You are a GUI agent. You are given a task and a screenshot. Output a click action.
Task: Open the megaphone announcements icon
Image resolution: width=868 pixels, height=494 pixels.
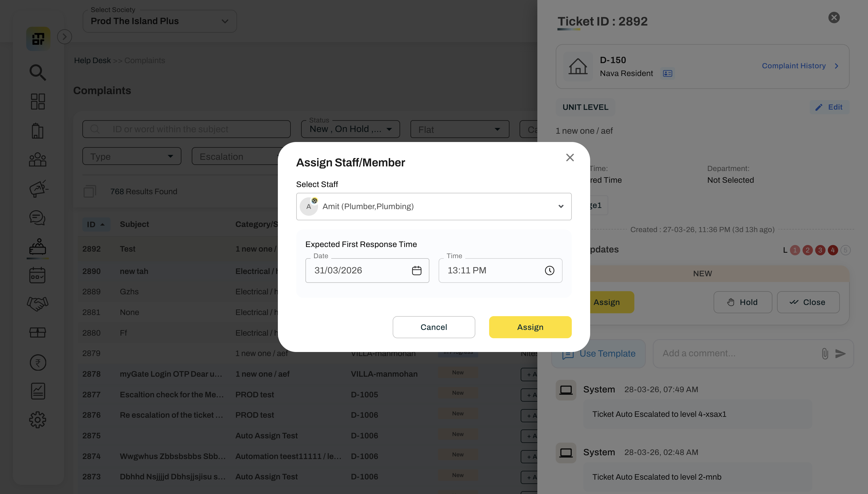39,189
